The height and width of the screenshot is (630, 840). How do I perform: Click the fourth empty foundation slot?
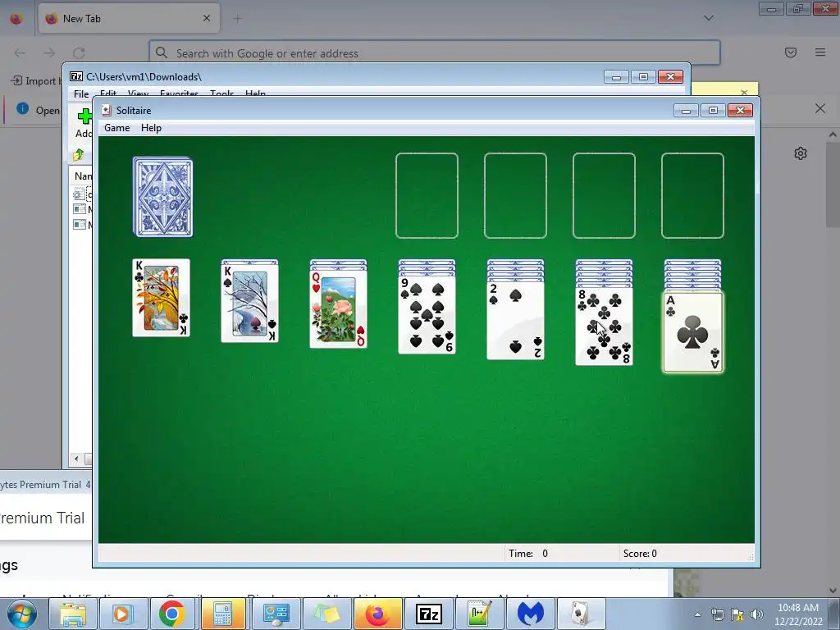click(x=692, y=195)
